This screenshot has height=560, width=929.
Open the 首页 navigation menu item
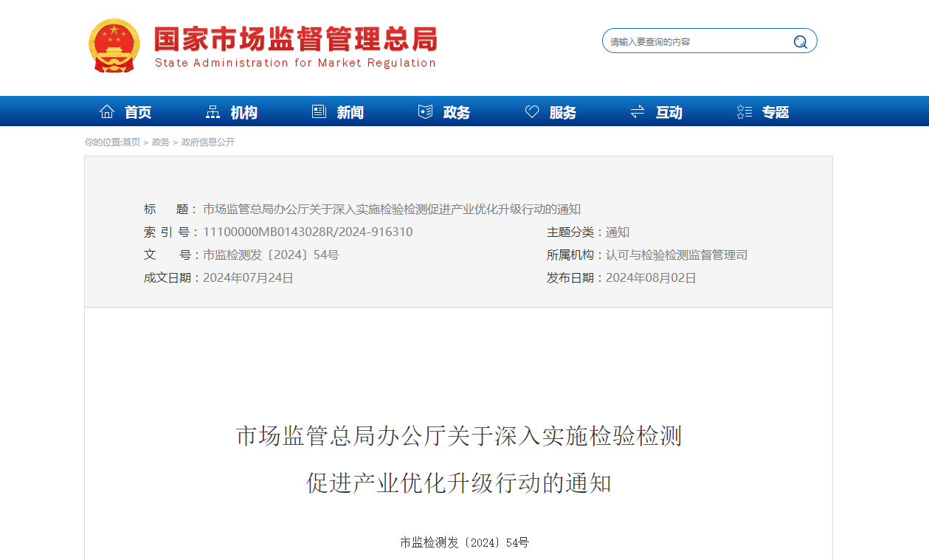[x=138, y=112]
